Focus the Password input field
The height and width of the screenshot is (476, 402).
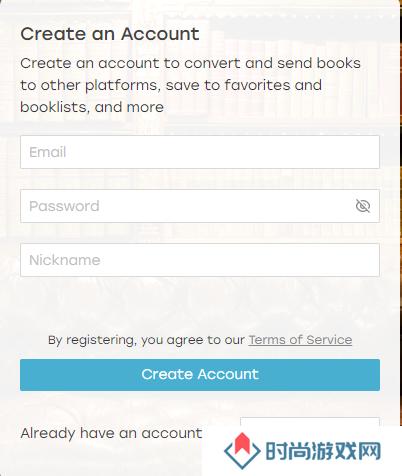[200, 206]
